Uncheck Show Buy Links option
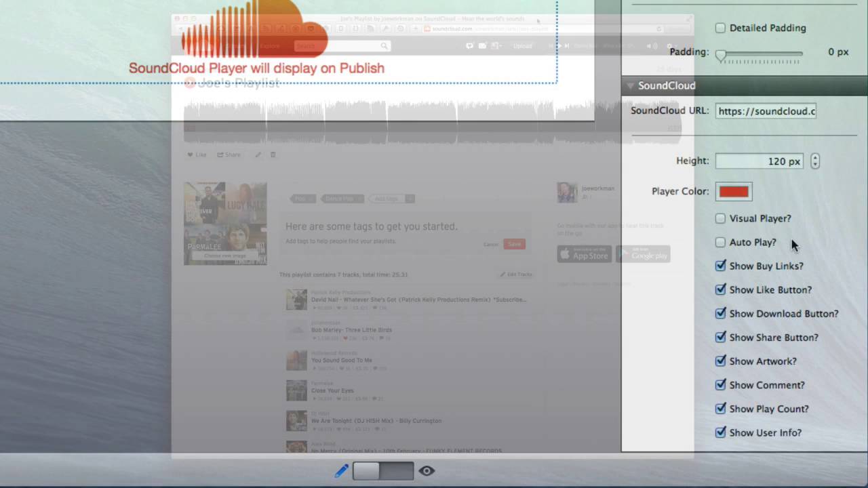This screenshot has height=488, width=868. (x=720, y=266)
